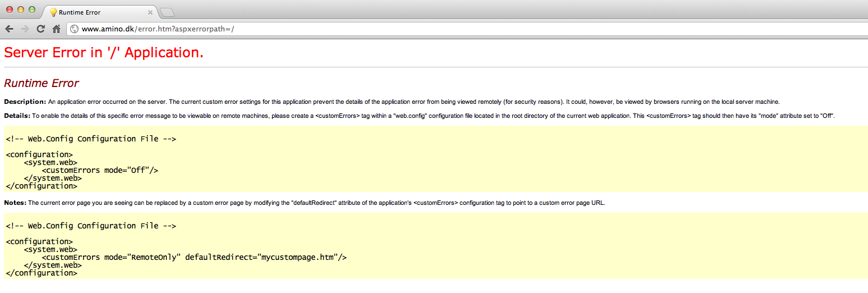Click the lightbulb favicon on the tab
This screenshot has width=868, height=293.
pyautogui.click(x=53, y=12)
